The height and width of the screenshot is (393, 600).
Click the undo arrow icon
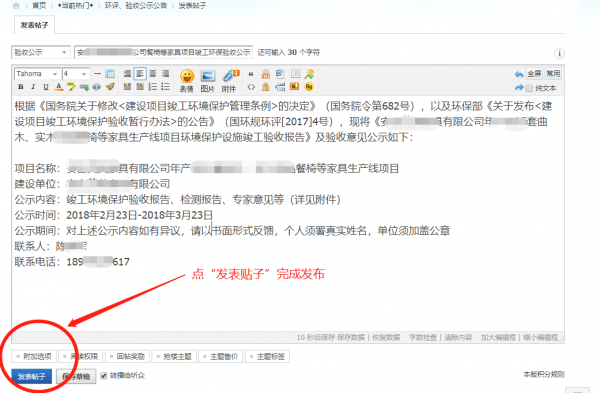point(519,74)
